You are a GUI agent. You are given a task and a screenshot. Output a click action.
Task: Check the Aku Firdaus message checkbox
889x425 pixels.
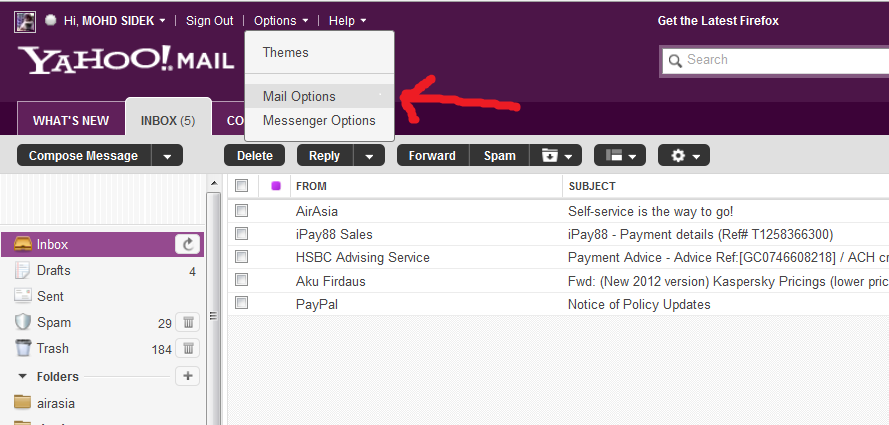242,279
